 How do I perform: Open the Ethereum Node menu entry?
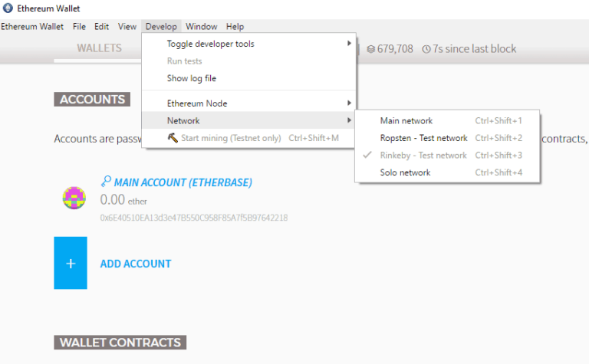(248, 103)
